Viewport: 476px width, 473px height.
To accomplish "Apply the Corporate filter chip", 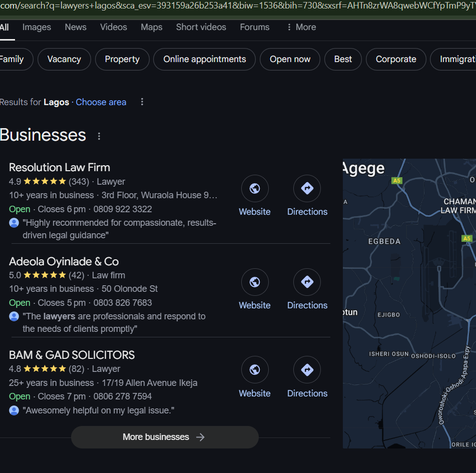I will (396, 59).
